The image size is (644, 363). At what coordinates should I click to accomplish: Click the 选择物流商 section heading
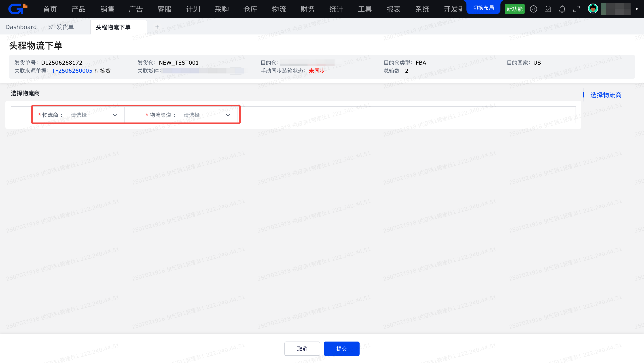(25, 93)
